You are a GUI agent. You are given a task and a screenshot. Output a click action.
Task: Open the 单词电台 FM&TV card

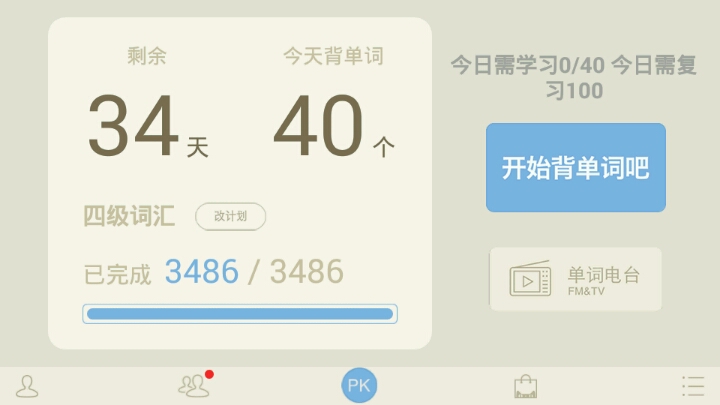576,279
